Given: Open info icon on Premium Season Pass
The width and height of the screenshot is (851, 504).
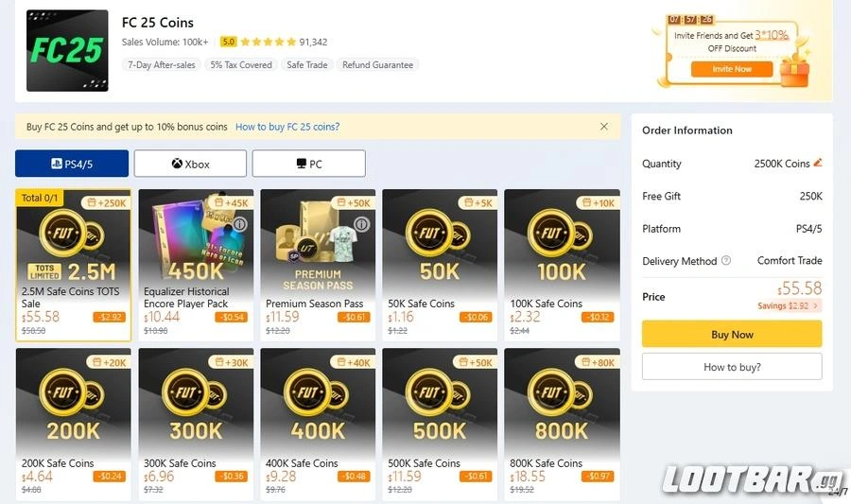Looking at the screenshot, I should (360, 225).
